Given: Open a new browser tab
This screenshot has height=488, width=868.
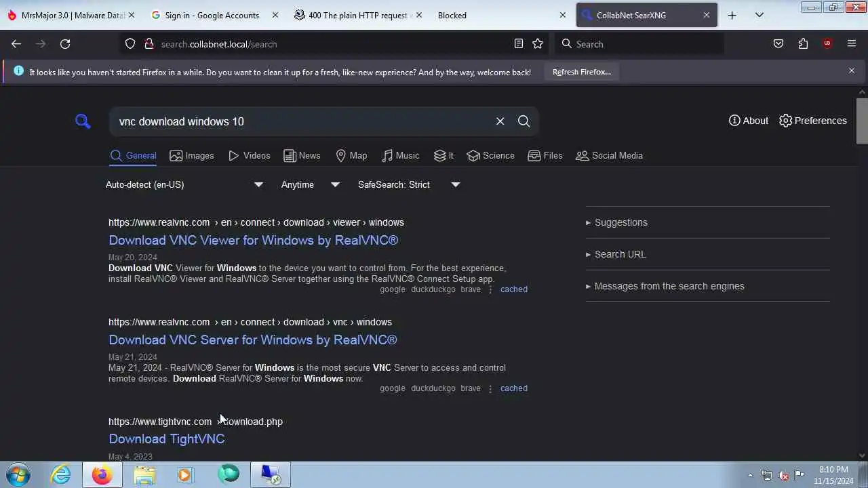Looking at the screenshot, I should pyautogui.click(x=732, y=15).
